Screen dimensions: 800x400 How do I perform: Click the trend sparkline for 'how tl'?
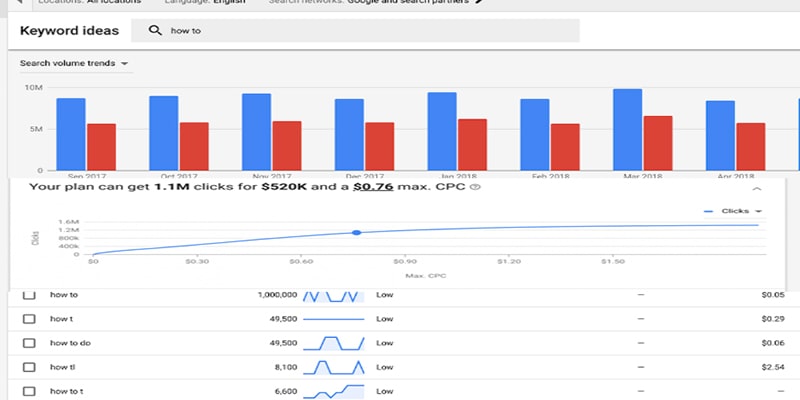(x=334, y=367)
